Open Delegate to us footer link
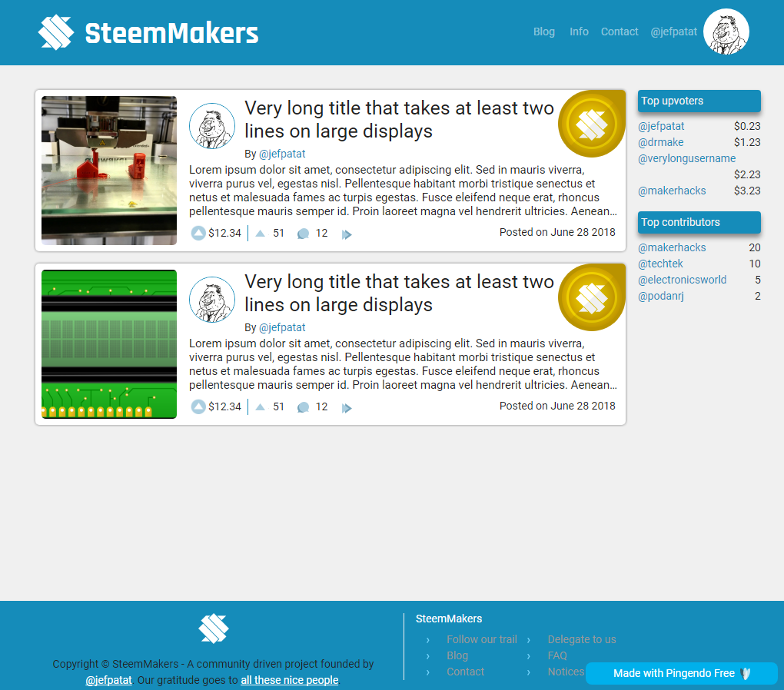The height and width of the screenshot is (690, 784). (582, 639)
